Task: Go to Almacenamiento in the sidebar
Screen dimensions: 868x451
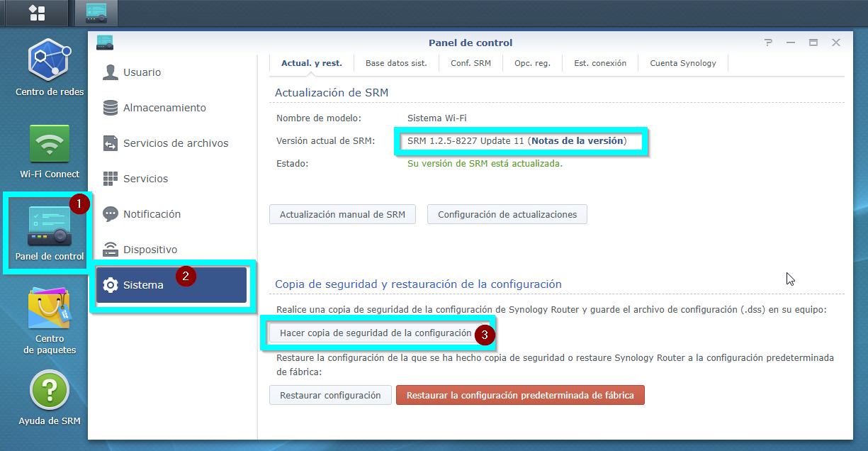Action: (164, 108)
